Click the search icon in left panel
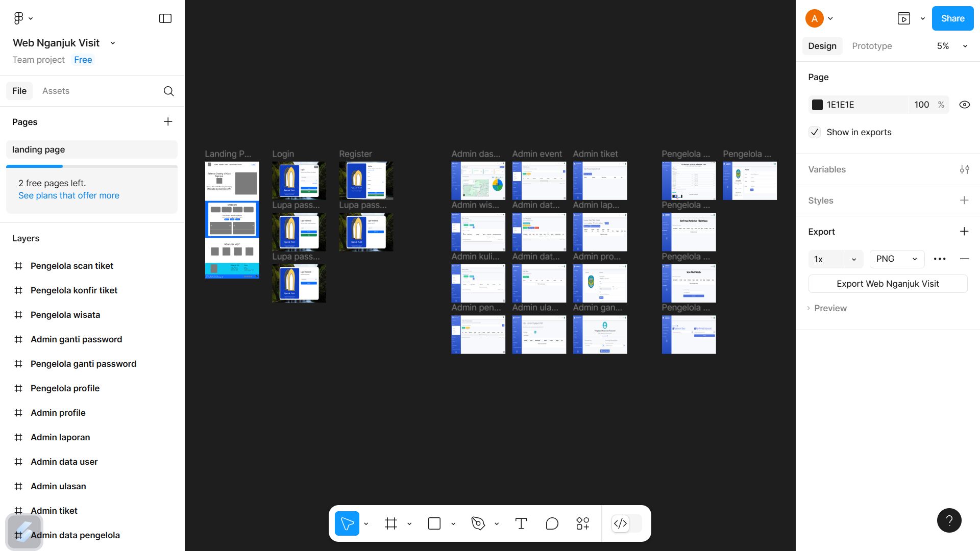The image size is (980, 551). (168, 91)
